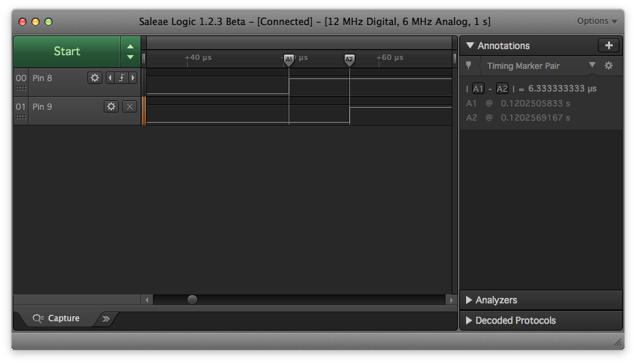This screenshot has height=364, width=636.
Task: Click the right timeline edge handle
Action: point(454,59)
